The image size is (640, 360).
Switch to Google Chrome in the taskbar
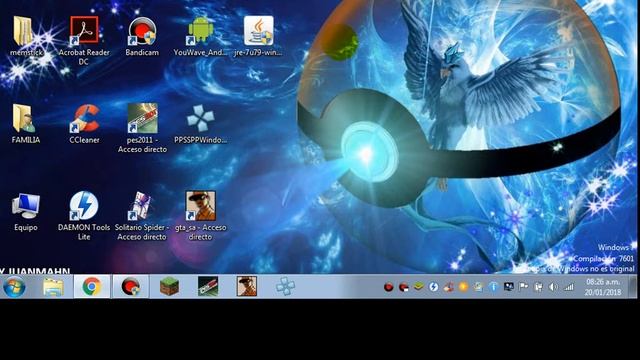point(92,286)
